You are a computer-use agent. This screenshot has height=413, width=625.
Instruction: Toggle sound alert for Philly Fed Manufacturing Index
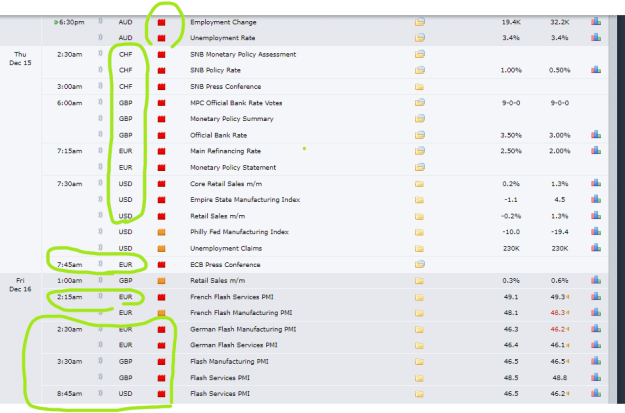tap(100, 231)
